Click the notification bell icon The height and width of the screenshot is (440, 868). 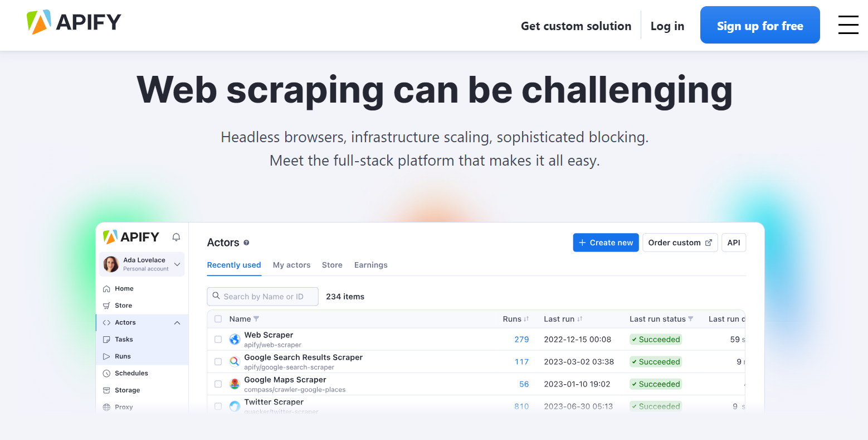pyautogui.click(x=176, y=237)
